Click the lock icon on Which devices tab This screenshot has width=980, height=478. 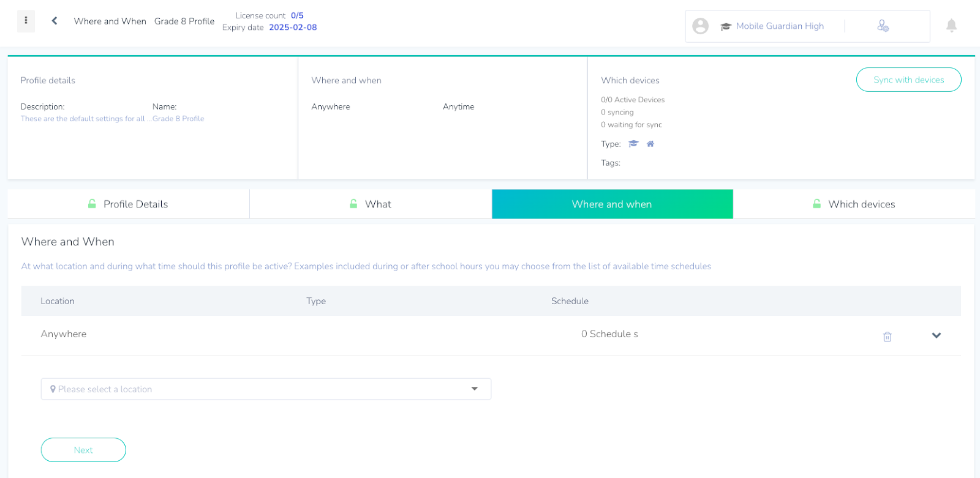click(x=816, y=204)
